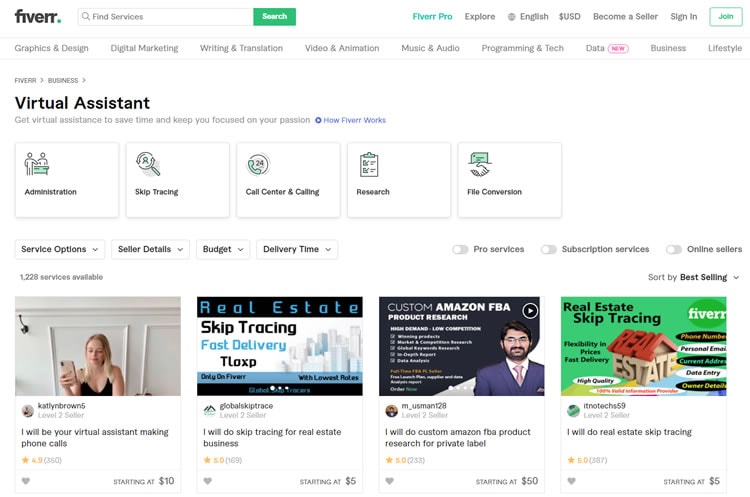Focus the Find Services search field

coord(165,16)
